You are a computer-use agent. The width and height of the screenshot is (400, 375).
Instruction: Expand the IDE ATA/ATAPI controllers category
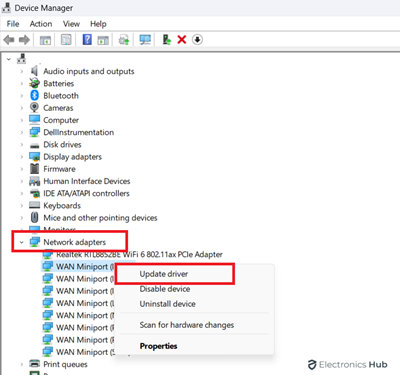pyautogui.click(x=22, y=193)
